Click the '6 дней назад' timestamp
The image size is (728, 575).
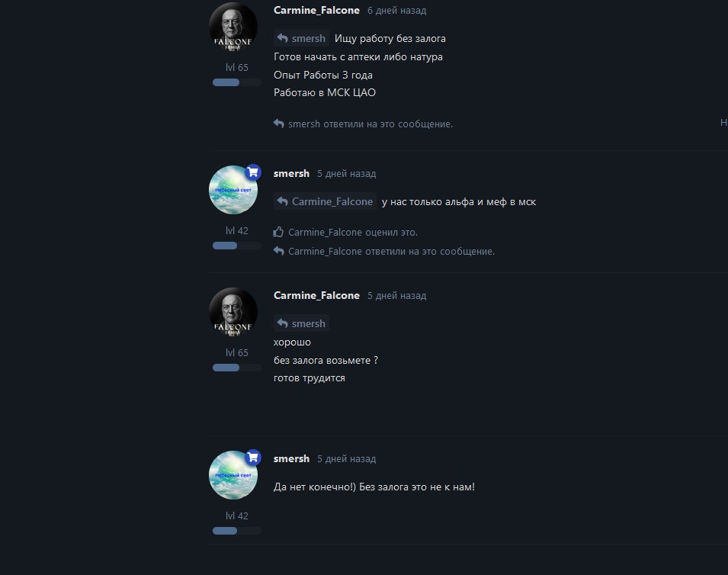(x=397, y=10)
